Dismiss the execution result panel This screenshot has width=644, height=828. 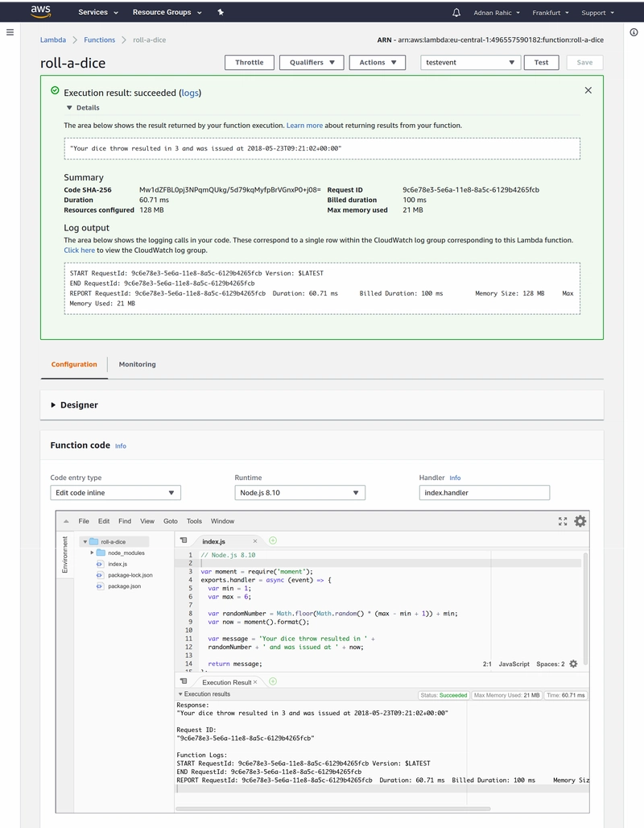588,91
